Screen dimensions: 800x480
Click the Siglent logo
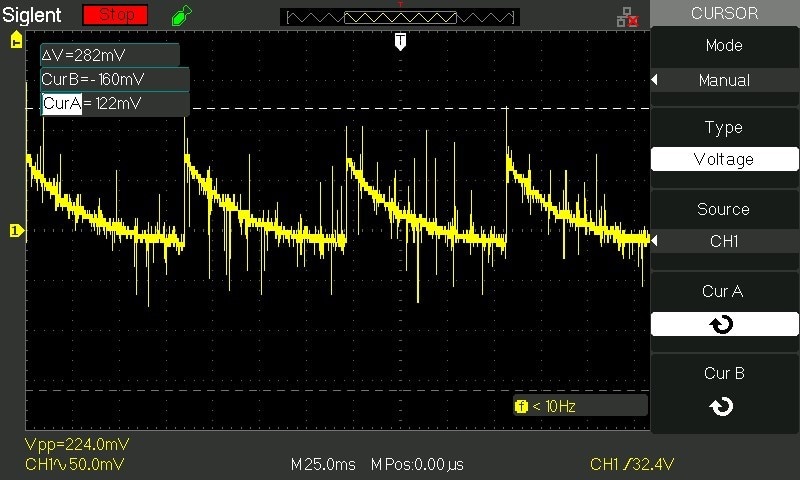(x=33, y=15)
